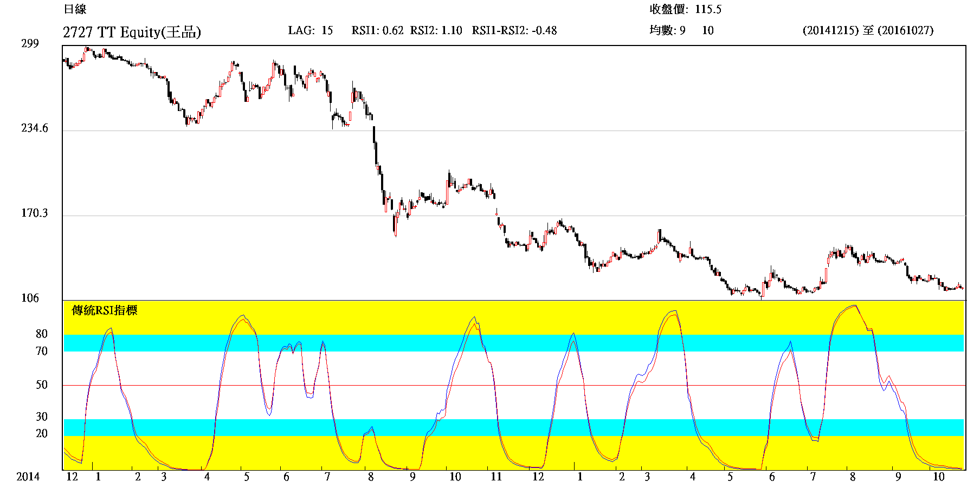980x488 pixels.
Task: Click the 2014 year label on time axis
Action: [28, 477]
